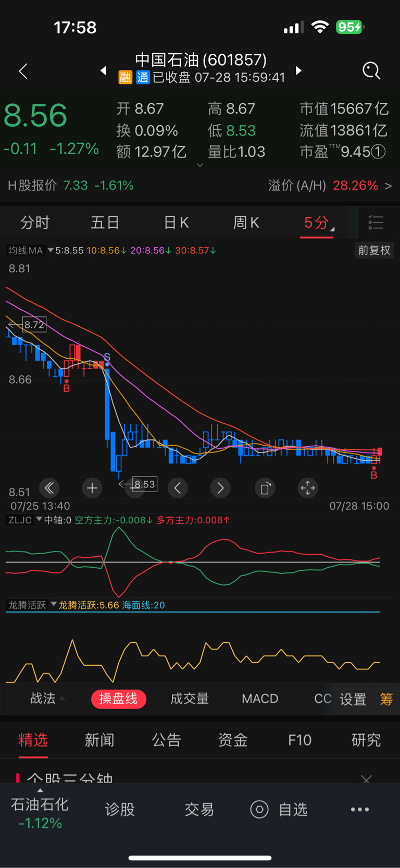The width and height of the screenshot is (400, 868).
Task: Open the more options dots
Action: click(x=360, y=809)
